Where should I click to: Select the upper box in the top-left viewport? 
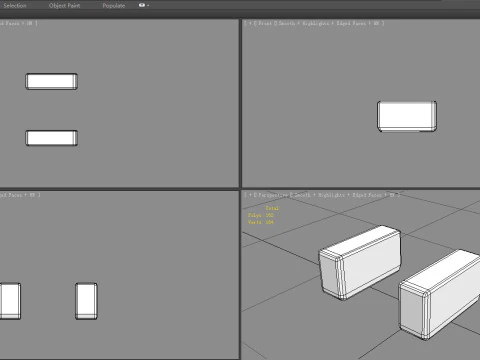51,81
